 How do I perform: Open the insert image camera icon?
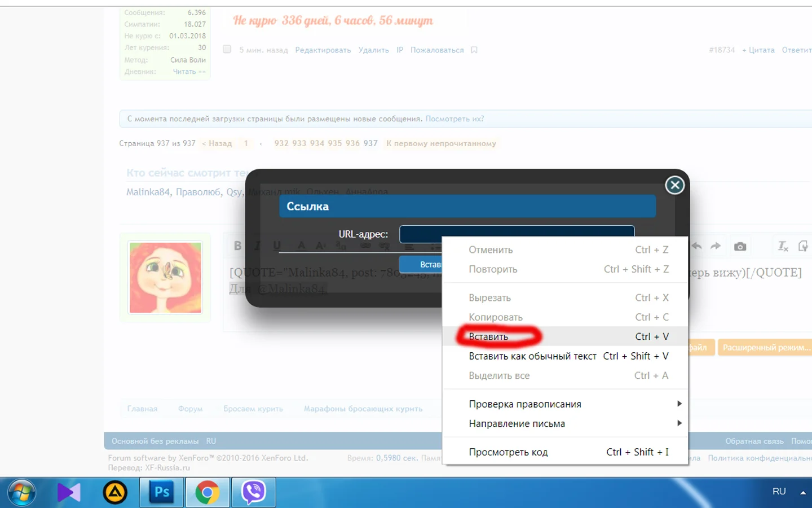[x=740, y=246]
